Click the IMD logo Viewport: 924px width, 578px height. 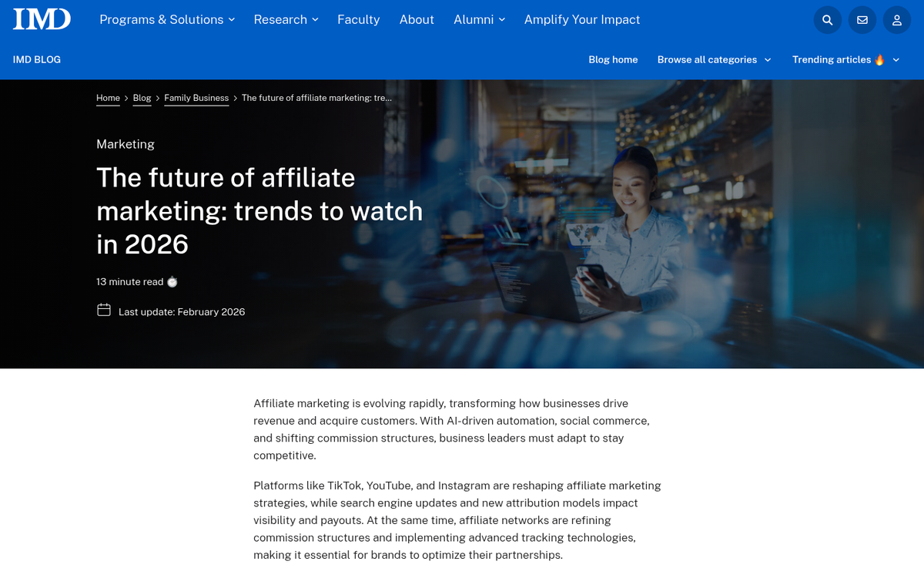point(42,19)
